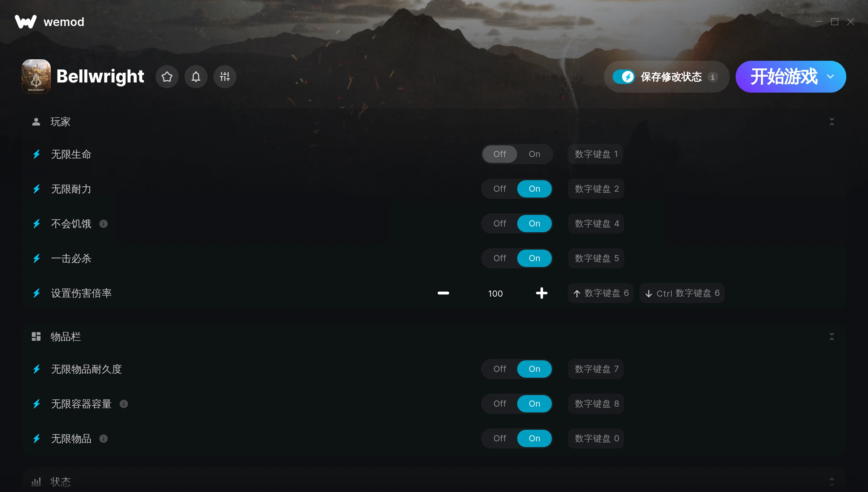
Task: Click the info icon beside 不会饥饿
Action: tap(103, 224)
